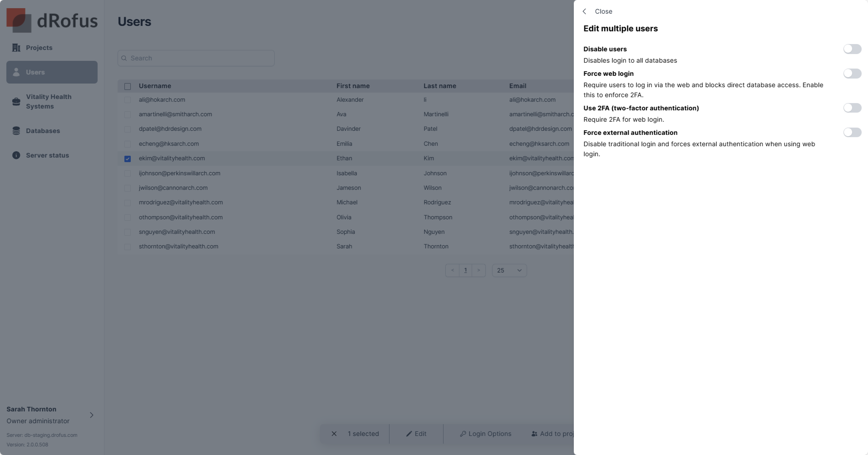Viewport: 868px width, 455px height.
Task: Select page 1 in pagination
Action: click(x=465, y=270)
